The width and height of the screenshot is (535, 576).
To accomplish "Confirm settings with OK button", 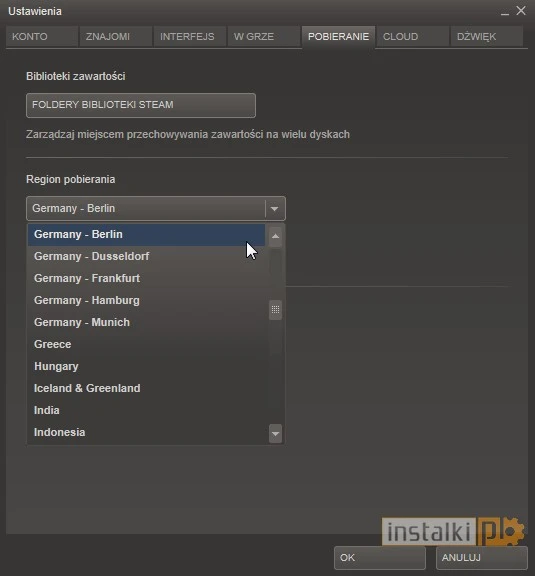I will (380, 558).
